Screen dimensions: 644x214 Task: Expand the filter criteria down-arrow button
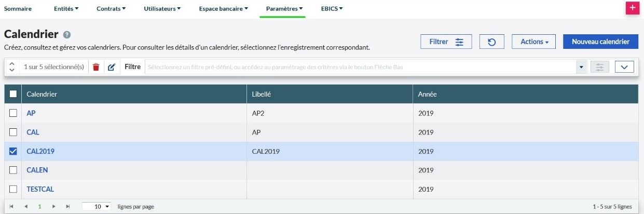[624, 67]
